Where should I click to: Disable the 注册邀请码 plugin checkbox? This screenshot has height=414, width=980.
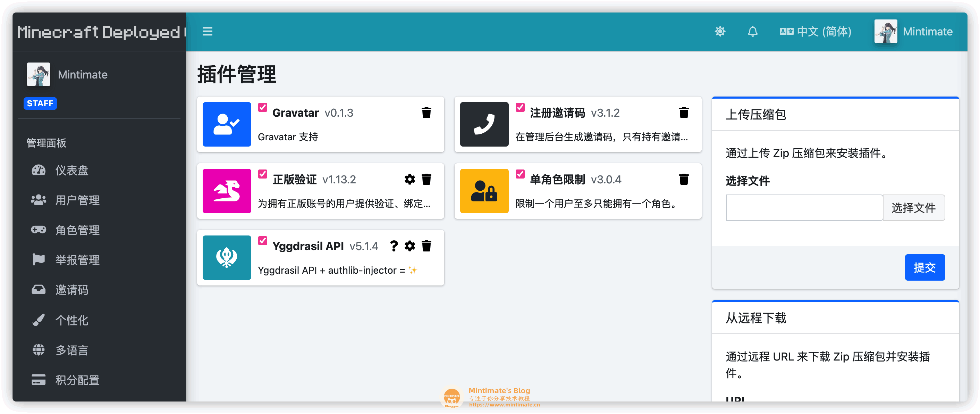pyautogui.click(x=520, y=107)
